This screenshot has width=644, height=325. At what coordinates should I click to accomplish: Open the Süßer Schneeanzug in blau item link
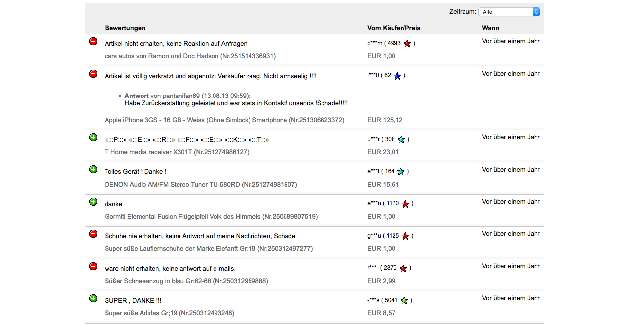(186, 281)
